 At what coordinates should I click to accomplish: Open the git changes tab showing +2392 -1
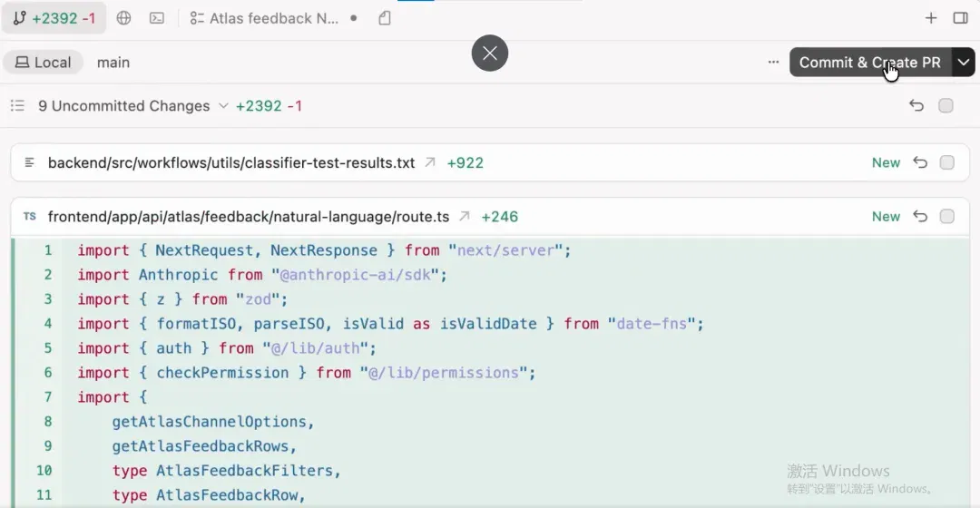(54, 18)
